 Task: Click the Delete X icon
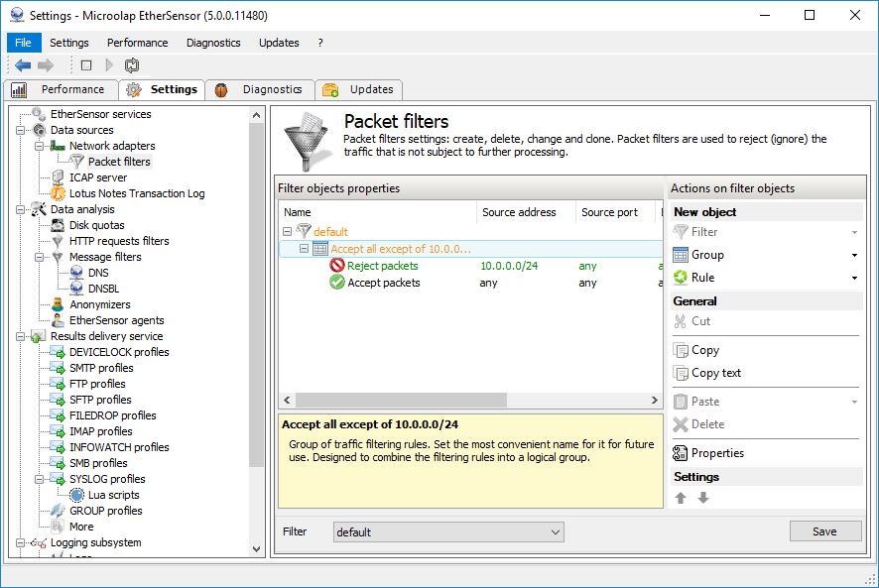(x=681, y=424)
